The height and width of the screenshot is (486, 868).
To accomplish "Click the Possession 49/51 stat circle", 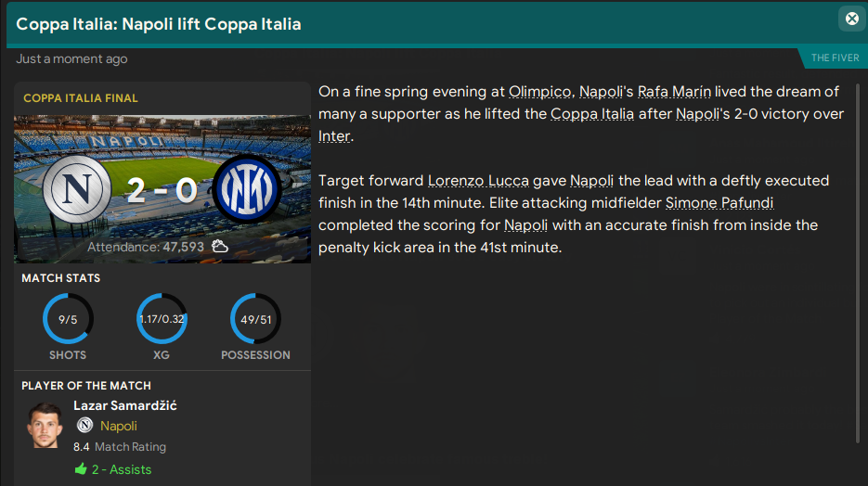I will pos(255,319).
